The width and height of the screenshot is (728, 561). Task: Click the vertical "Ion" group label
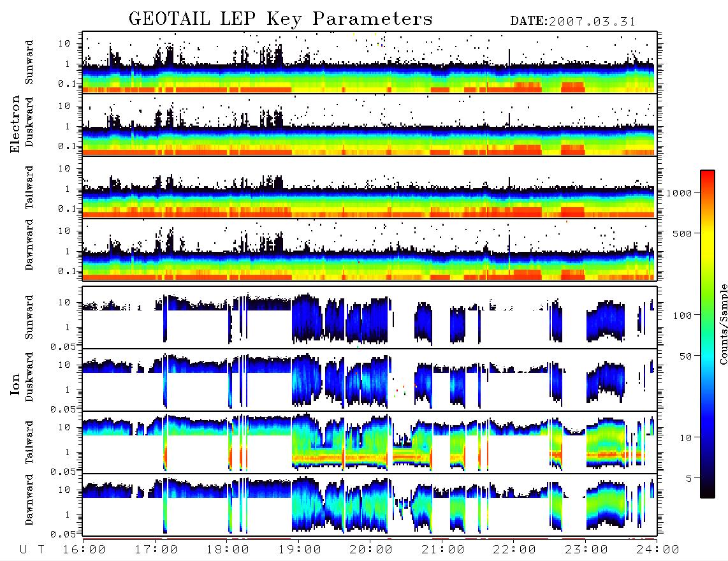[15, 384]
